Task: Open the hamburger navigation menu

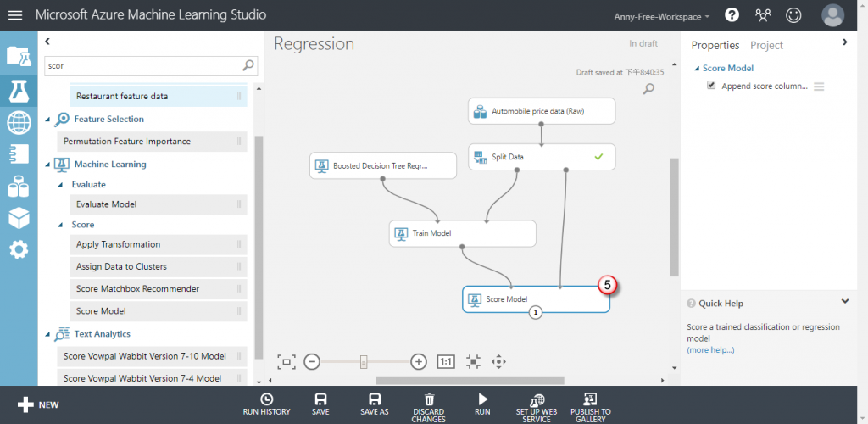Action: coord(15,15)
